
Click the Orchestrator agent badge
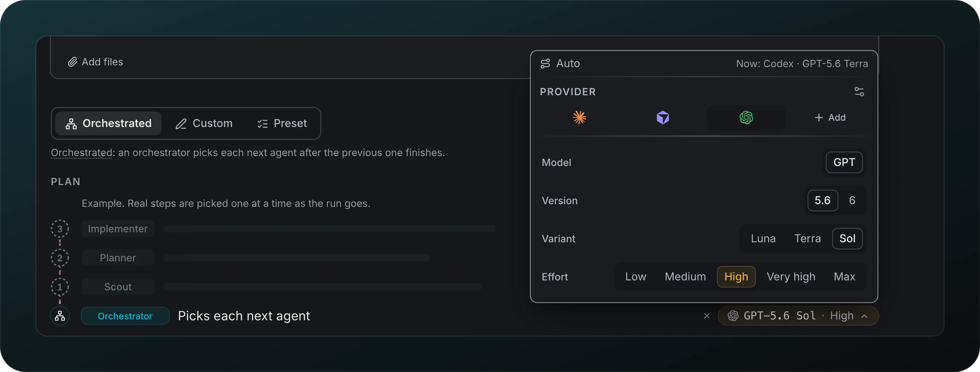coord(125,316)
